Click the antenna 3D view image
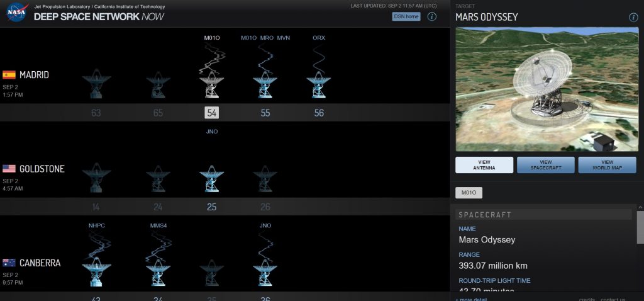 [x=547, y=89]
